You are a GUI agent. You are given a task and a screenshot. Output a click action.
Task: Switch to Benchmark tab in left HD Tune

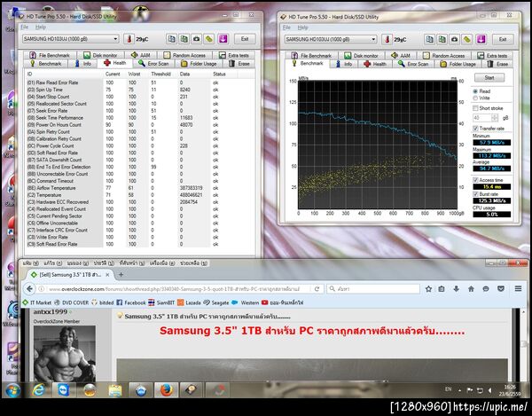[46, 64]
